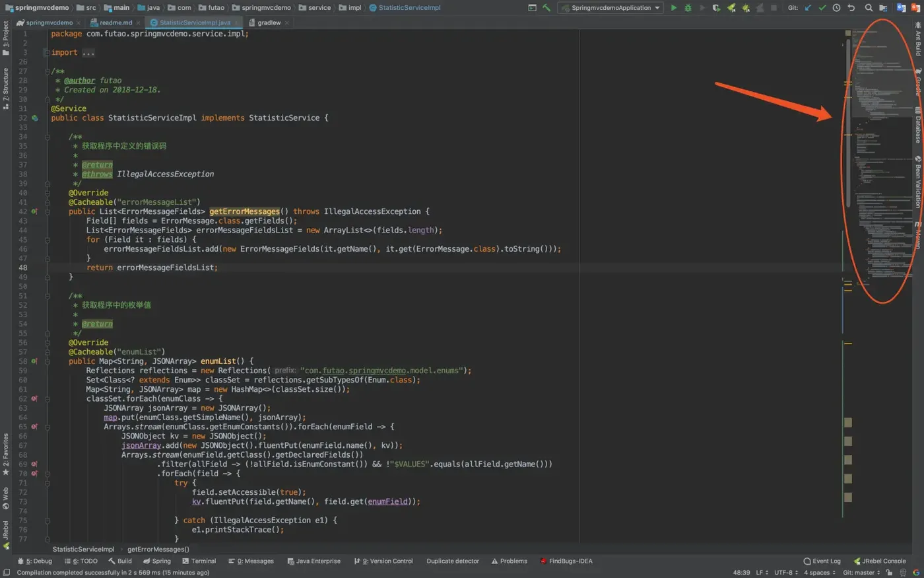The image size is (924, 578).
Task: Open the Terminal tool window tab
Action: coord(199,561)
